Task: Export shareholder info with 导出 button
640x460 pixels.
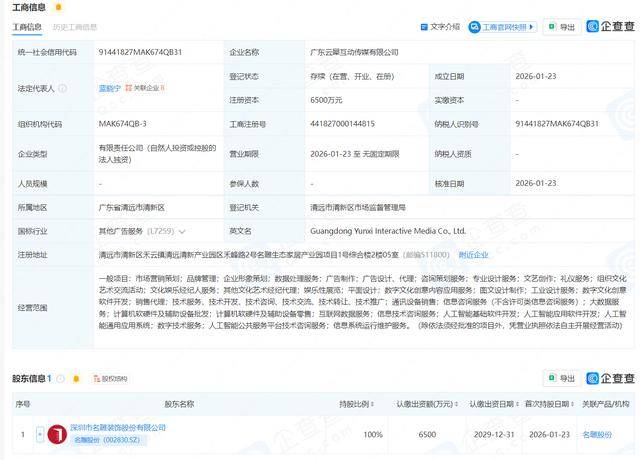Action: [x=559, y=379]
